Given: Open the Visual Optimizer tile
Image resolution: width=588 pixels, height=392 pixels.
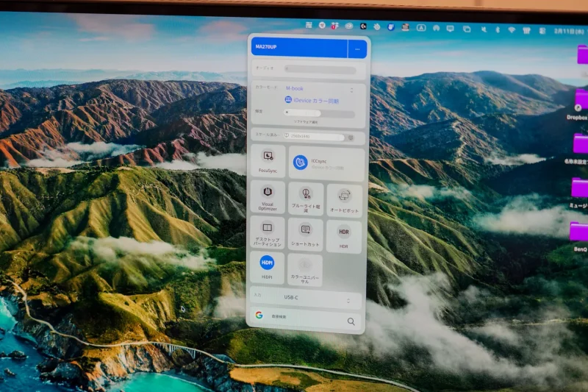Looking at the screenshot, I should point(268,197).
